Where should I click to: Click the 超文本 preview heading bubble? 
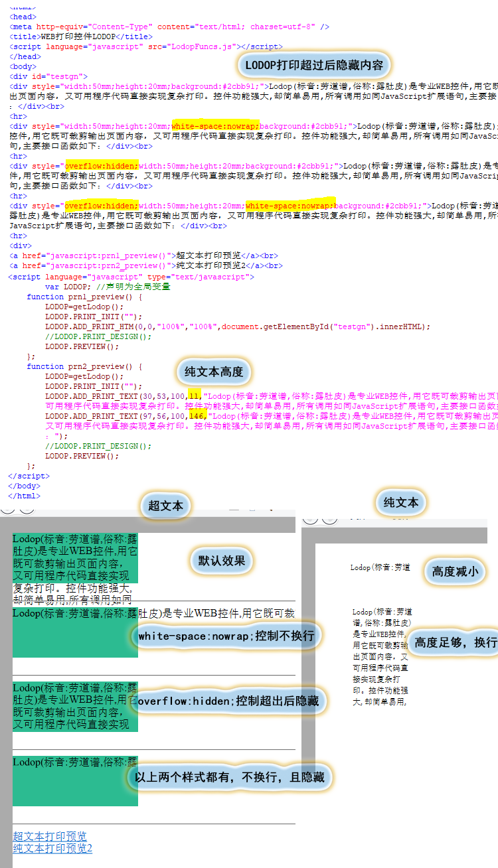[x=166, y=506]
